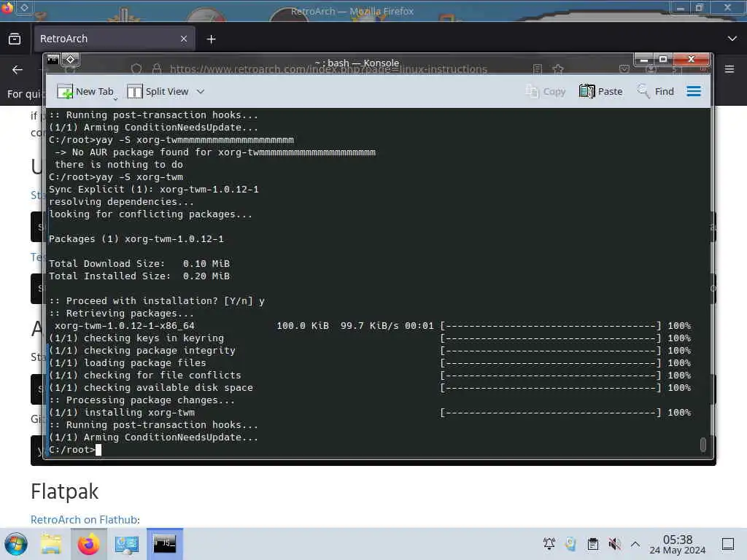The image size is (747, 560).
Task: Click the show desktop button
Action: point(728,544)
